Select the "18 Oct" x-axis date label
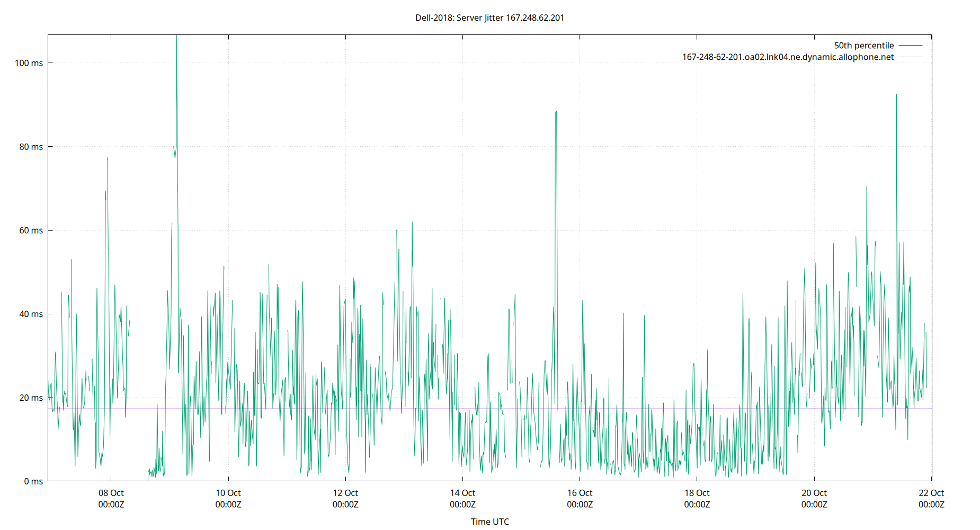 click(x=697, y=493)
